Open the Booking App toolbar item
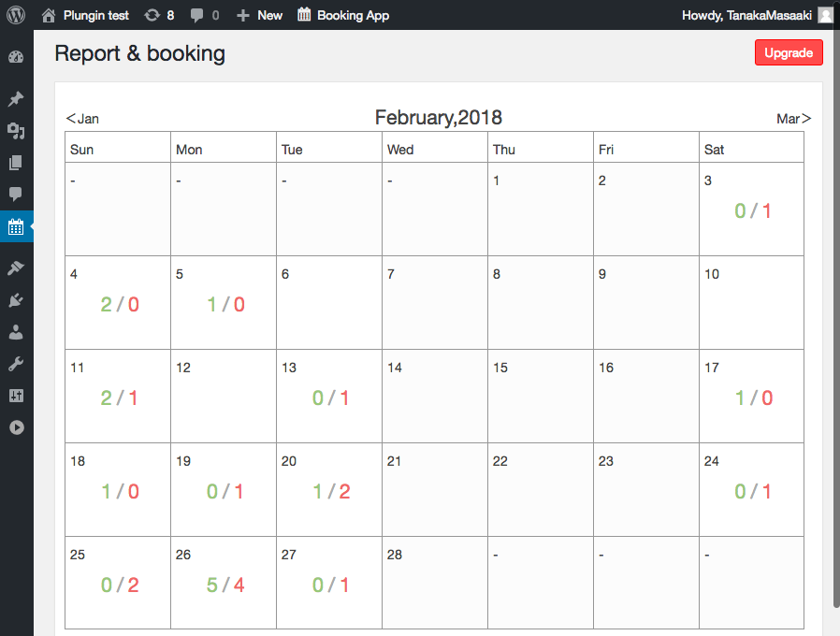The image size is (840, 636). click(x=342, y=15)
